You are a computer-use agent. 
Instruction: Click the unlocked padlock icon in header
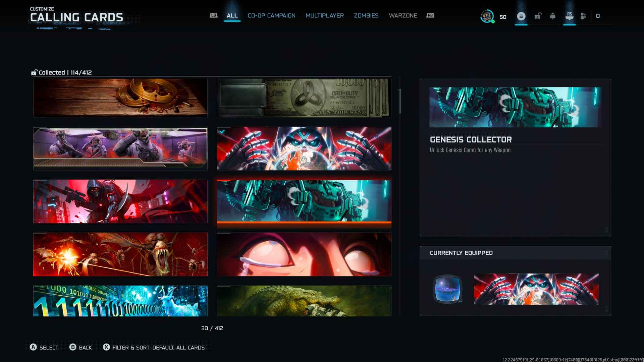click(x=538, y=16)
